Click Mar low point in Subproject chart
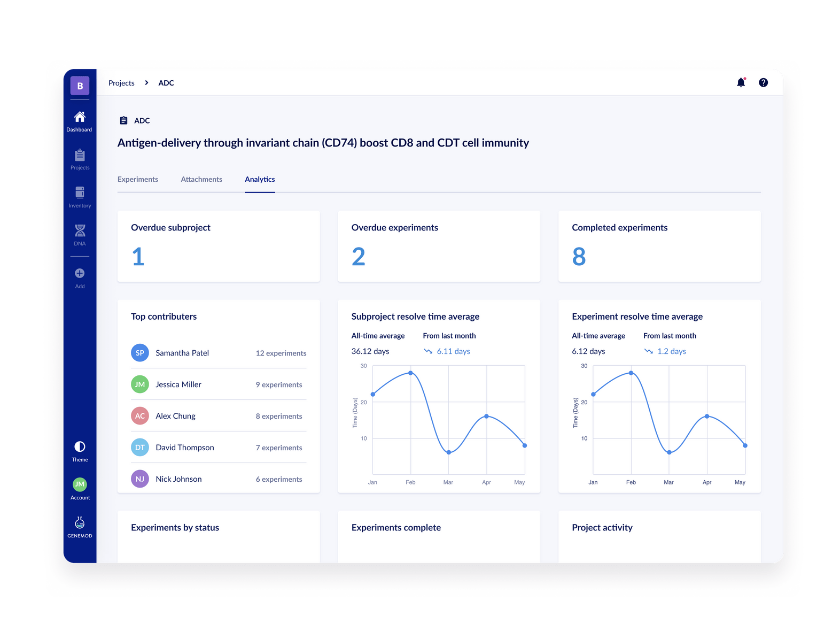840x632 pixels. (x=448, y=452)
